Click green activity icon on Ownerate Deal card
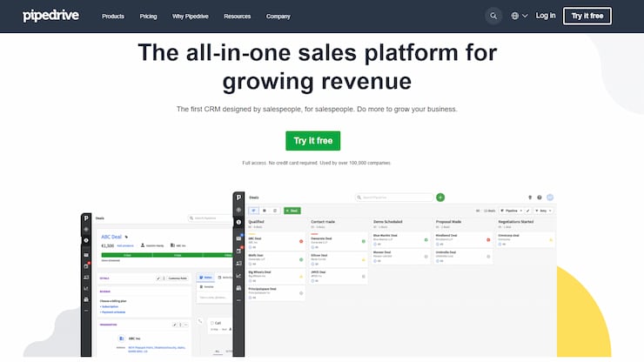The height and width of the screenshot is (362, 644). coord(364,242)
